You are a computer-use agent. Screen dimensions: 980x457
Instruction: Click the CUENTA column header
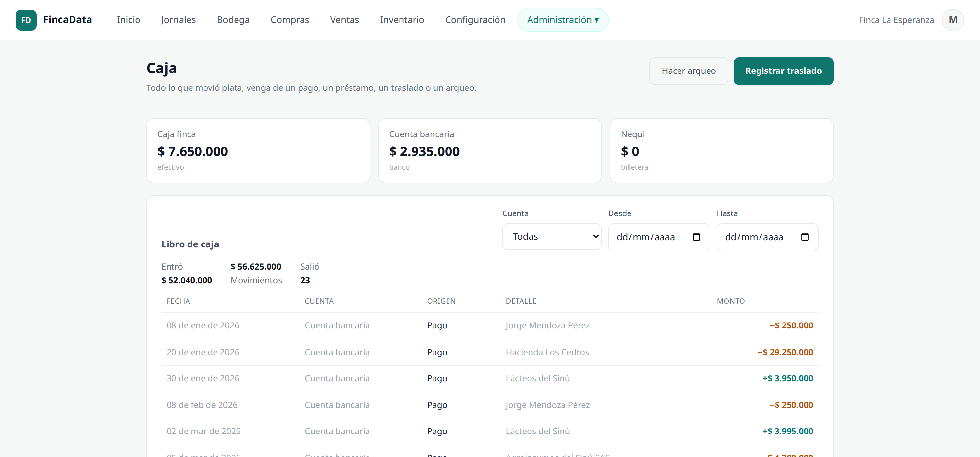319,301
